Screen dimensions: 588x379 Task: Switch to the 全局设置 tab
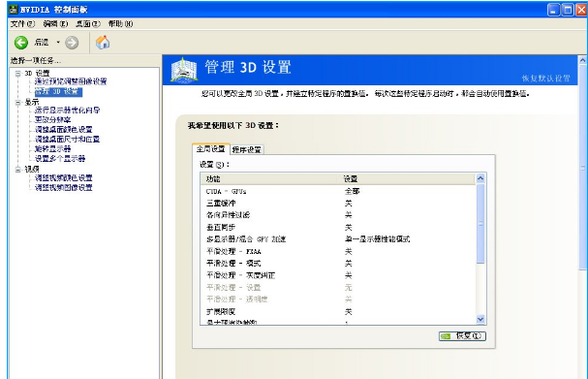click(210, 149)
